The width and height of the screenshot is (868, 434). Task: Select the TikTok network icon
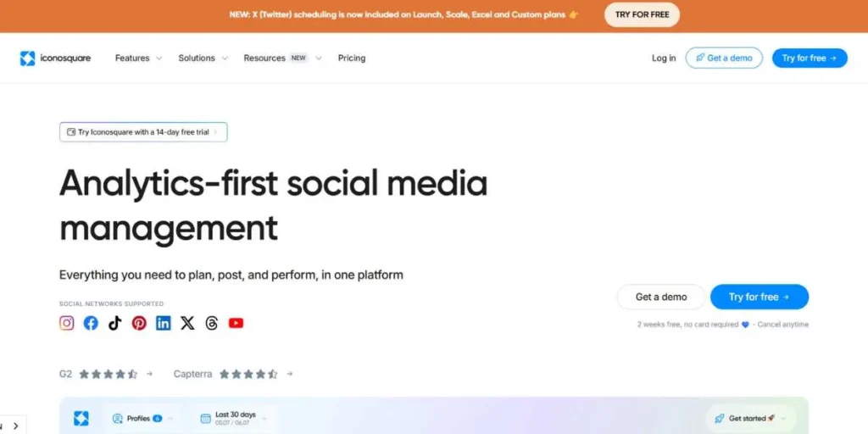[x=115, y=323]
